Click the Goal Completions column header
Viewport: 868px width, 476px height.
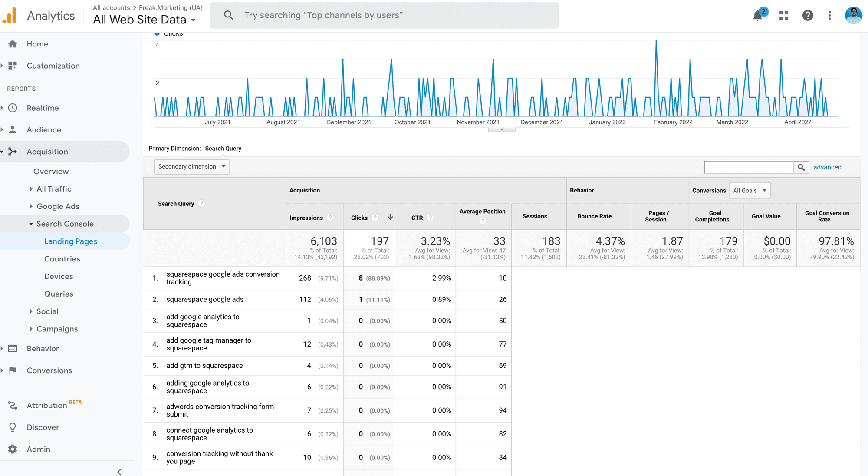tap(712, 216)
